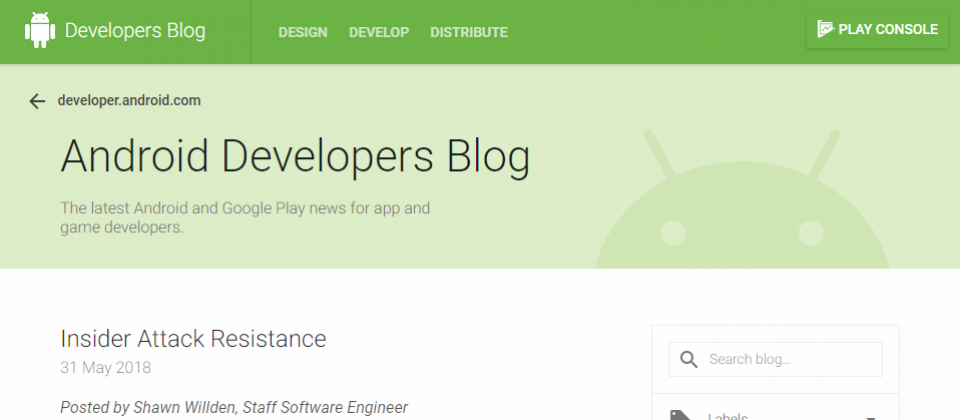
Task: Open the DESIGN menu
Action: (x=302, y=32)
